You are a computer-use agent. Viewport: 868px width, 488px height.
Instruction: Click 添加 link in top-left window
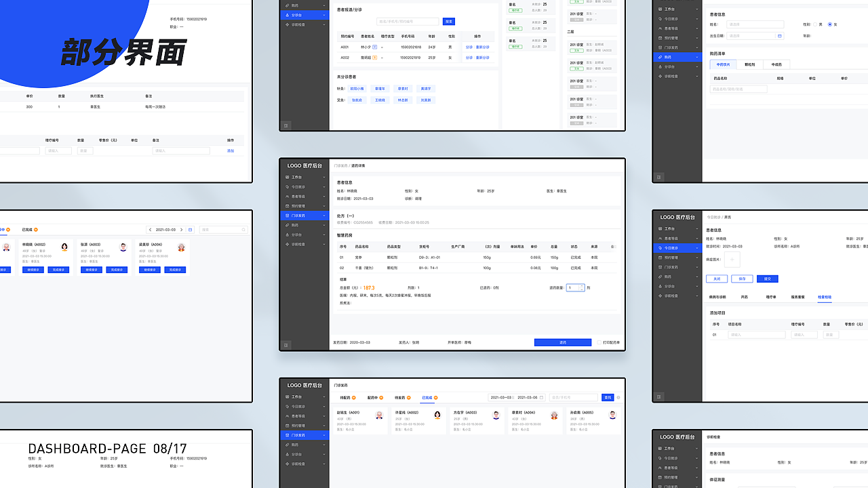[x=231, y=150]
